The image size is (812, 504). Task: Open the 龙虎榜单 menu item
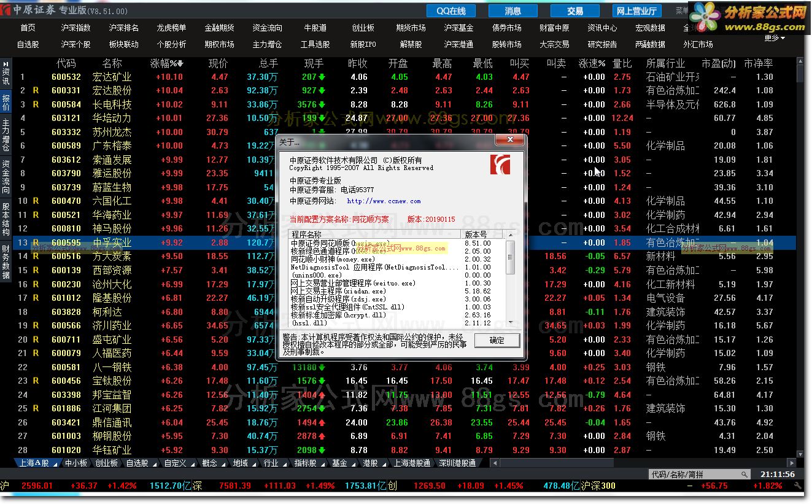point(171,28)
